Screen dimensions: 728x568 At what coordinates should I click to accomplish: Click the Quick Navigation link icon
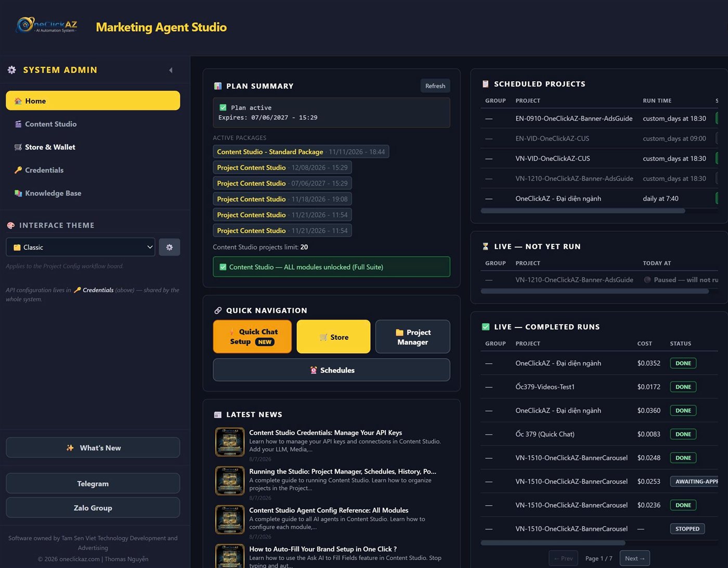(x=218, y=310)
